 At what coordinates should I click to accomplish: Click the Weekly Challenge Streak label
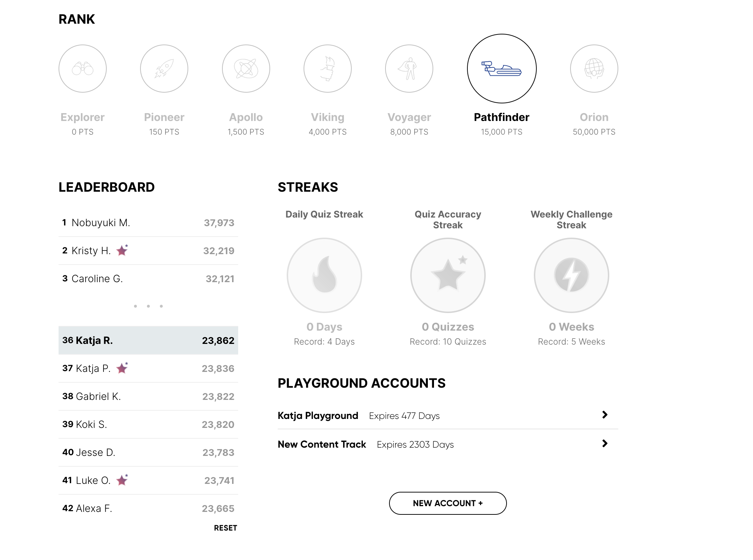(572, 220)
